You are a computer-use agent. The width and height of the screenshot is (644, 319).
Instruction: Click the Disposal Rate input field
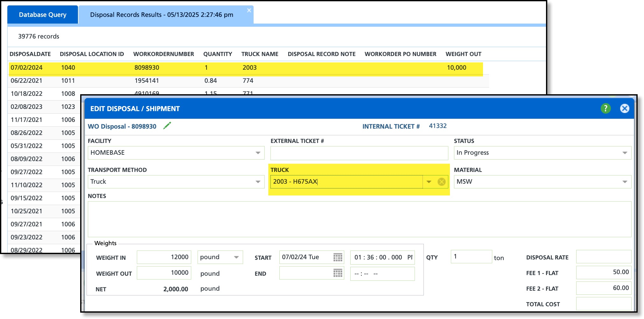pyautogui.click(x=604, y=257)
